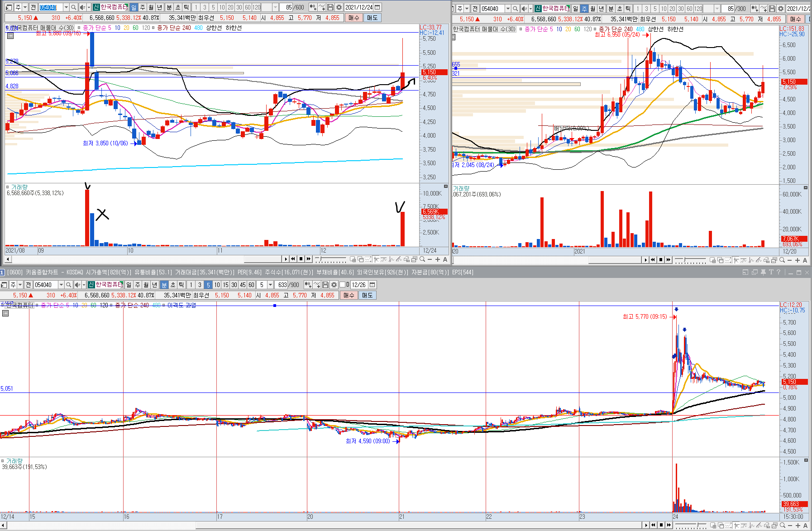Click layout icon at left of daily toolbar
Image resolution: width=812 pixels, height=531 pixels.
pos(9,7)
